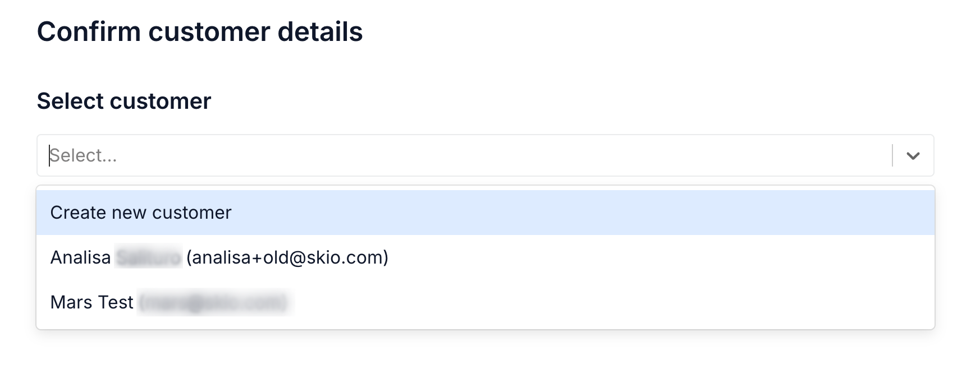Select the Analisa customer entry
980x378 pixels.
coord(486,257)
